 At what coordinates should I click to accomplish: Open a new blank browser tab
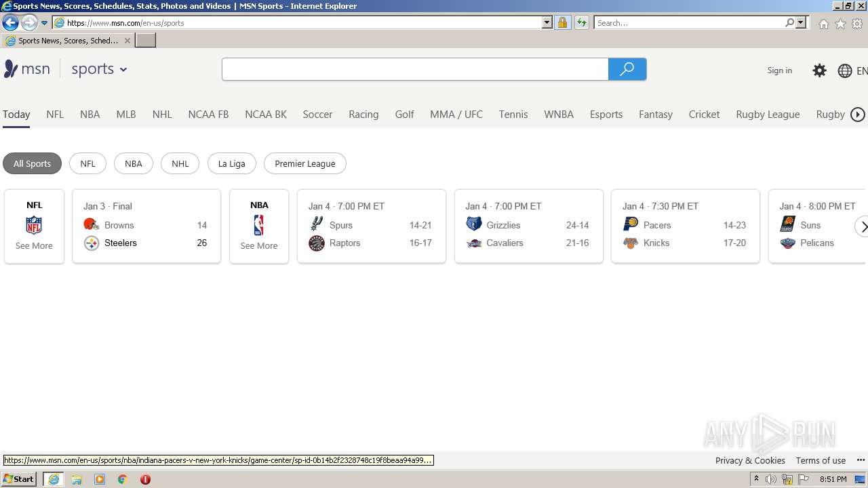click(146, 41)
